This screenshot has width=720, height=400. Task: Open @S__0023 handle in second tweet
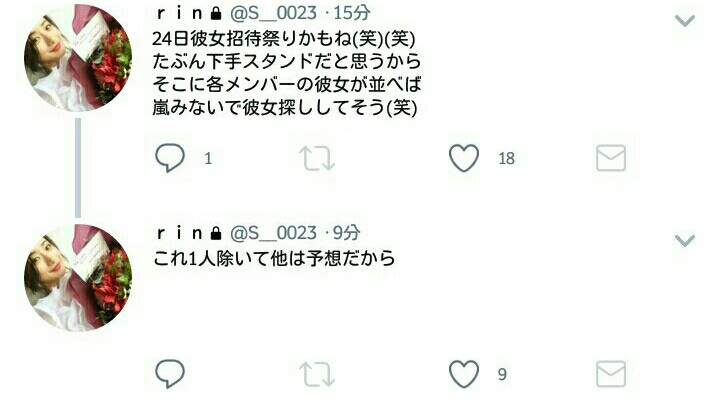point(273,233)
